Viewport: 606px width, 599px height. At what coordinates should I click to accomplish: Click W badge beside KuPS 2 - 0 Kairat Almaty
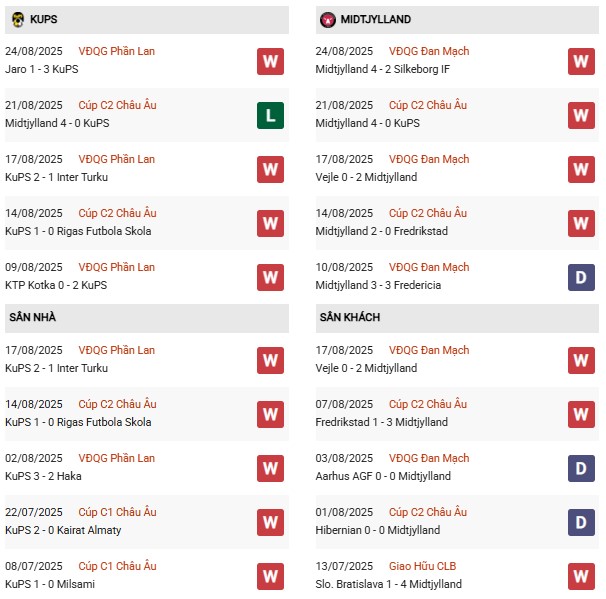tap(269, 522)
